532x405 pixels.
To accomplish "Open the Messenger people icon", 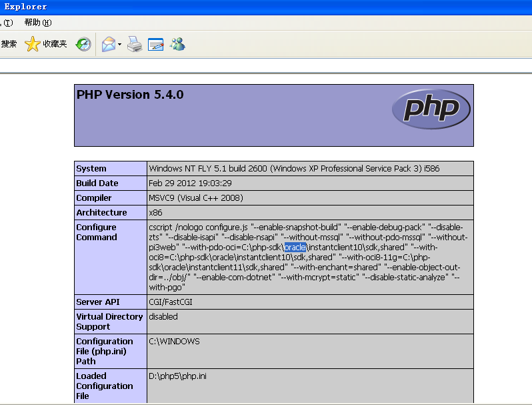I will click(x=178, y=44).
